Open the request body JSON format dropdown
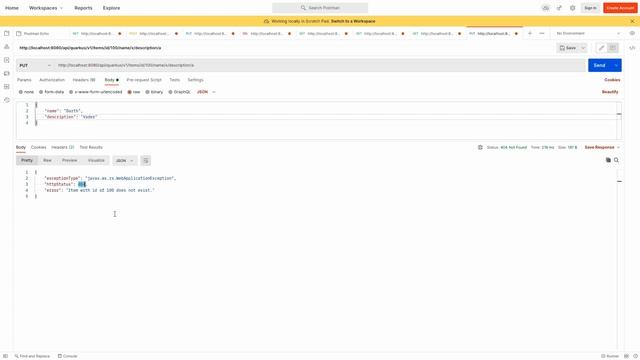The height and width of the screenshot is (360, 640). [206, 92]
